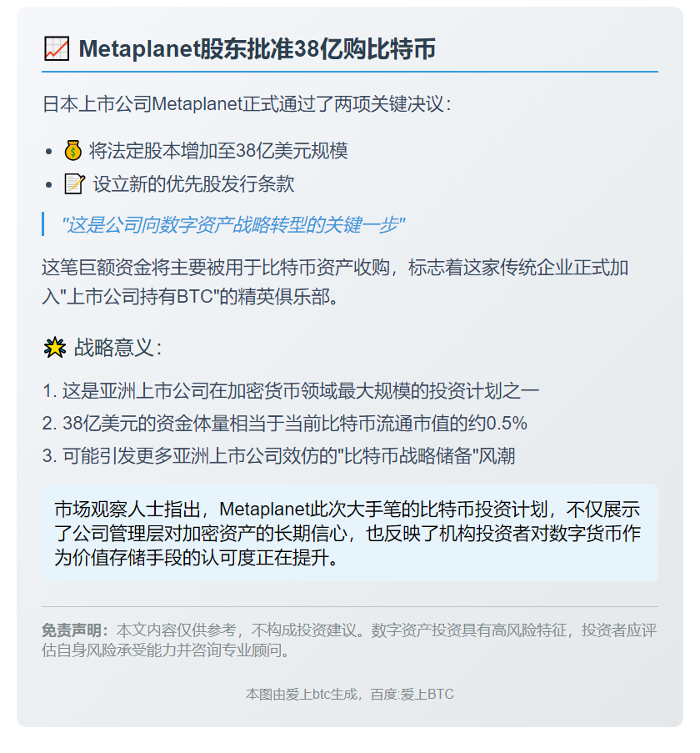
Task: Click the paragraph starting 这笔巨额资金
Action: point(335,282)
